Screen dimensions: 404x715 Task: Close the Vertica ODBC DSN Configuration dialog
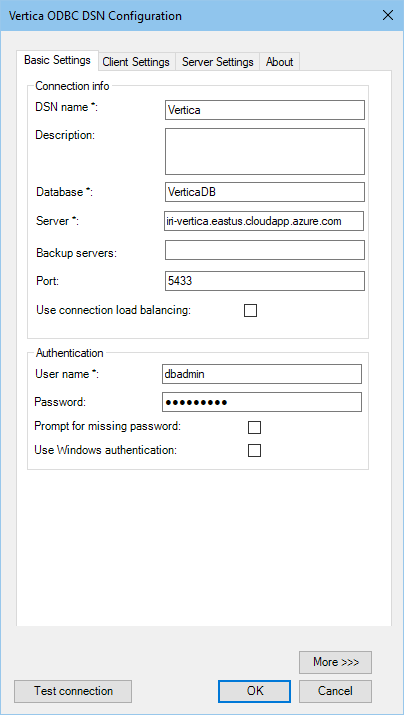pyautogui.click(x=388, y=16)
